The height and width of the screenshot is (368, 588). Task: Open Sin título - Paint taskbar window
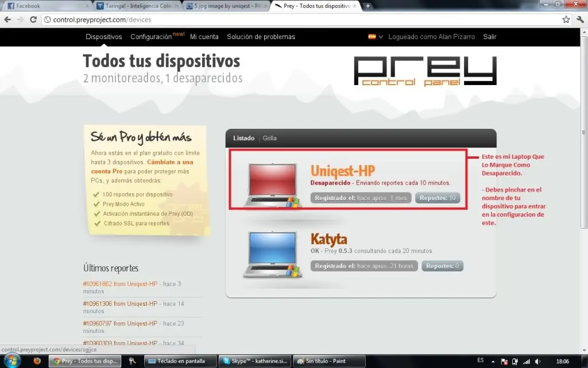click(329, 361)
